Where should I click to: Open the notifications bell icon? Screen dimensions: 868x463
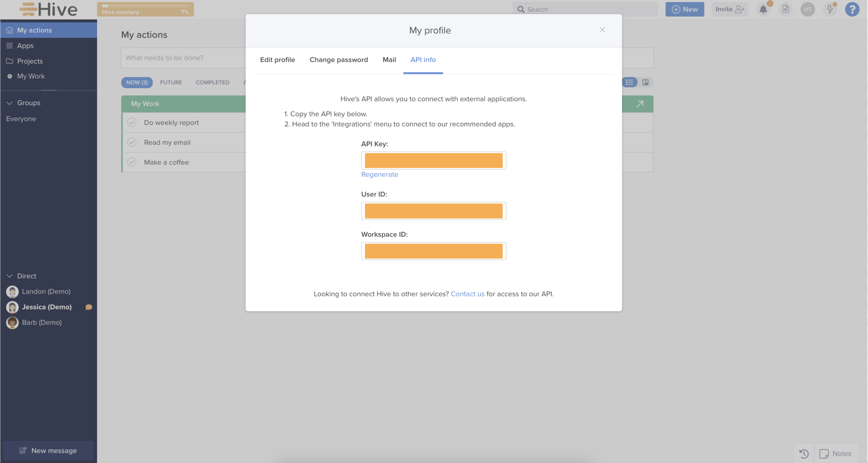coord(763,10)
